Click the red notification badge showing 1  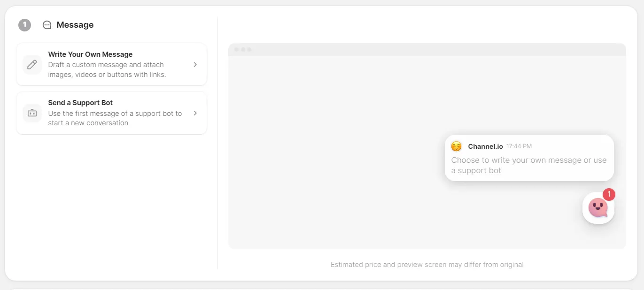[609, 194]
